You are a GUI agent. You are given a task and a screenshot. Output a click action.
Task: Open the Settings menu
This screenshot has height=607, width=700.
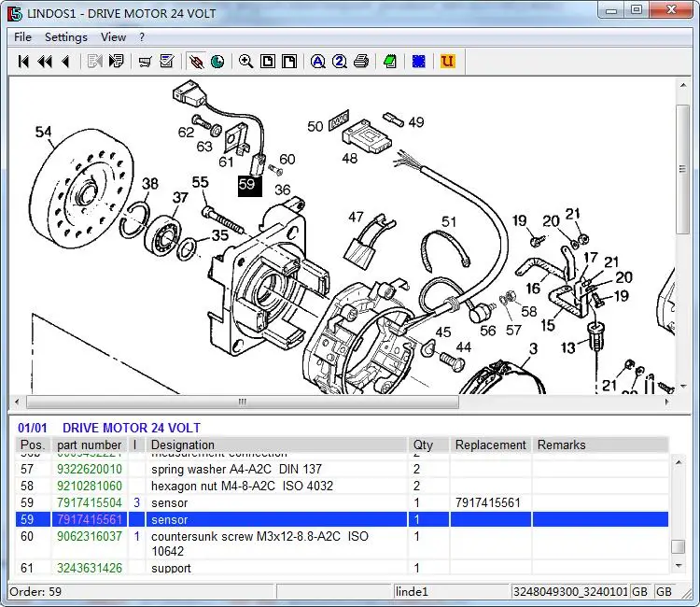point(66,37)
